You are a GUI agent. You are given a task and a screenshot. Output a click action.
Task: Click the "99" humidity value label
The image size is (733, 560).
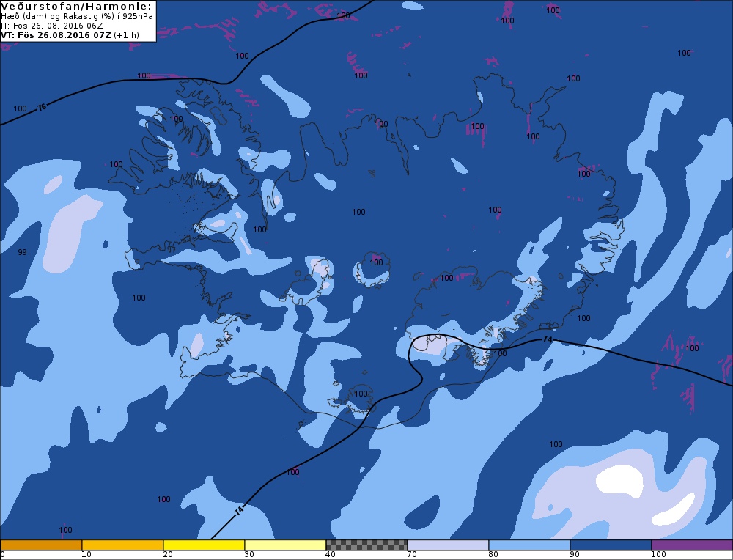coord(22,252)
